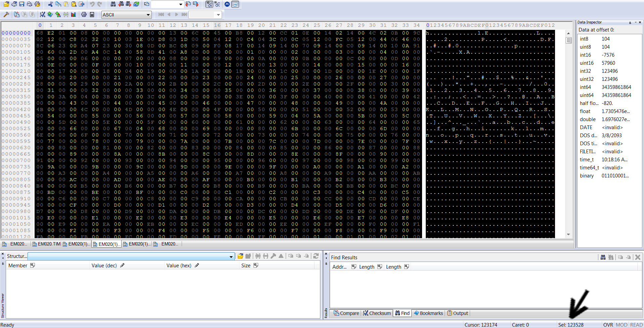The image size is (644, 328).
Task: Click the hammer tool icon
Action: (6, 14)
